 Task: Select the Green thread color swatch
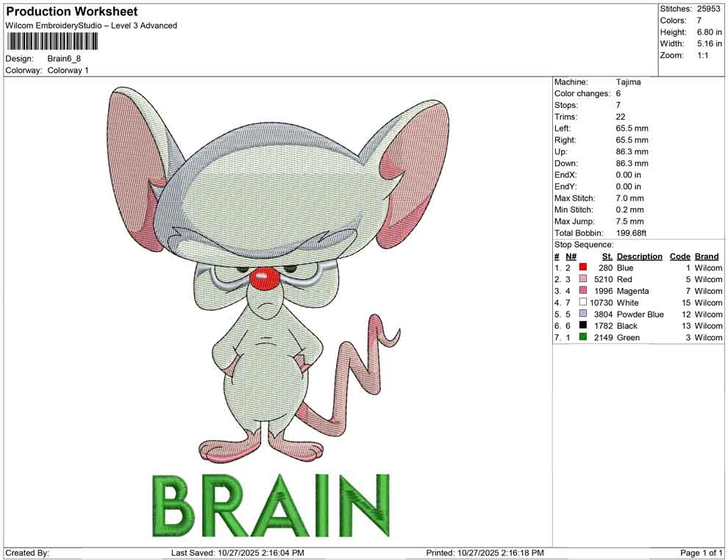[x=583, y=337]
